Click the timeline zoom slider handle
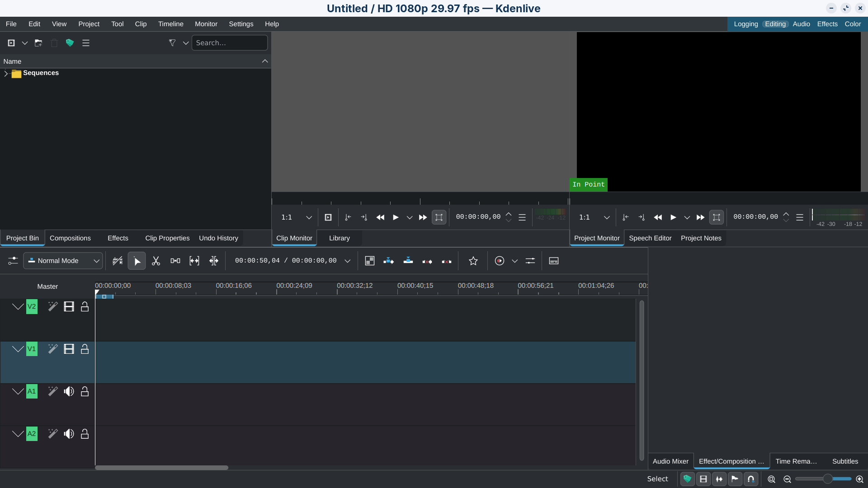 point(828,479)
